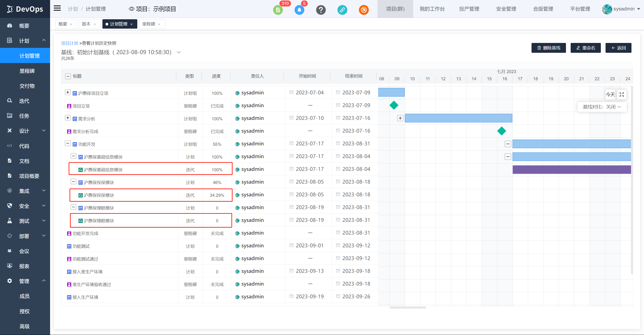The height and width of the screenshot is (335, 644).
Task: Click the 删除基线 button
Action: point(549,48)
